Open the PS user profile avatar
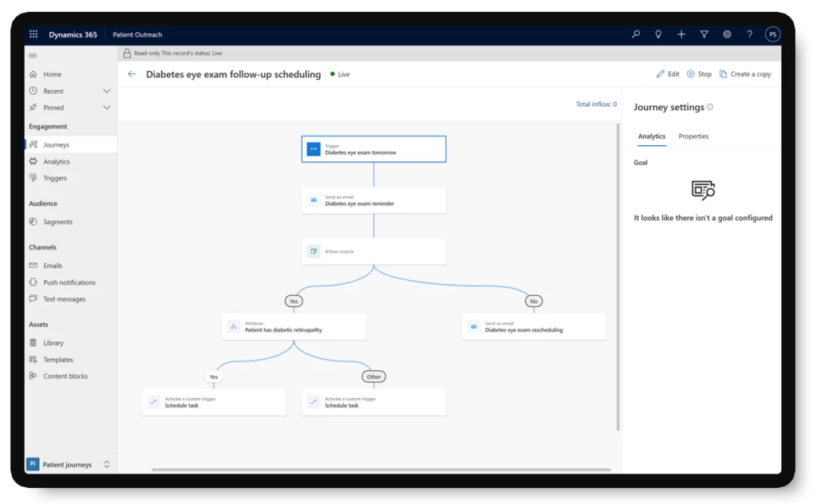 coord(772,34)
